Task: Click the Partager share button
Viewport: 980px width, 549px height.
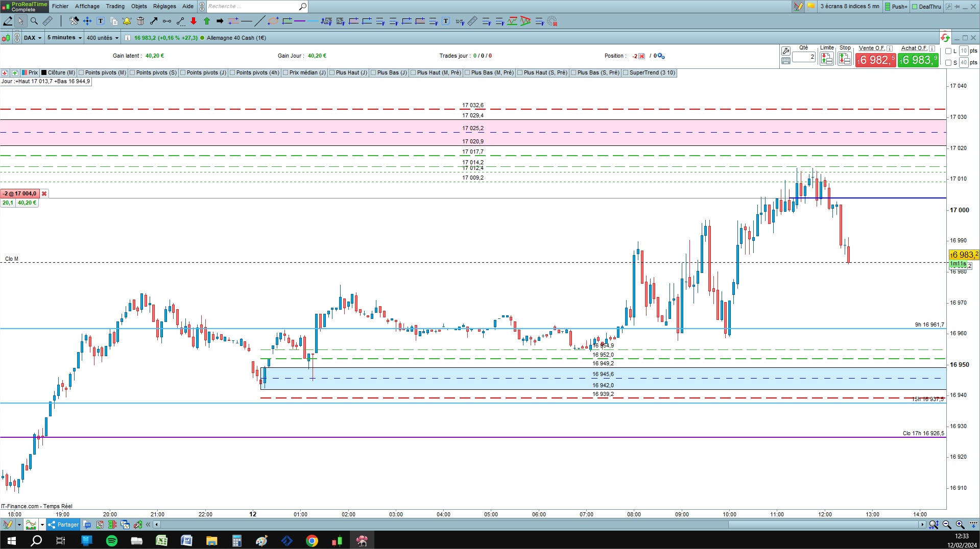Action: pos(63,525)
